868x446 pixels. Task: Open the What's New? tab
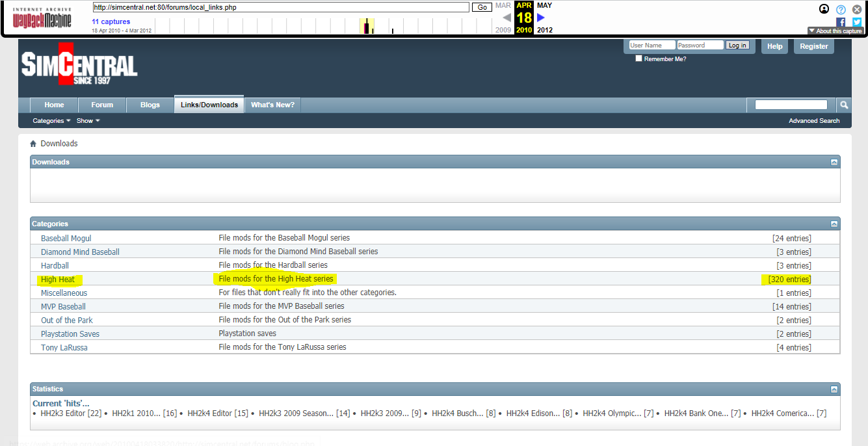point(272,105)
